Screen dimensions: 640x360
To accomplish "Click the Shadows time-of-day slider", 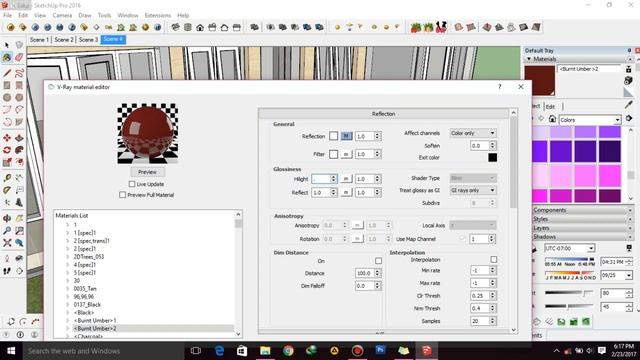I will pos(569,260).
